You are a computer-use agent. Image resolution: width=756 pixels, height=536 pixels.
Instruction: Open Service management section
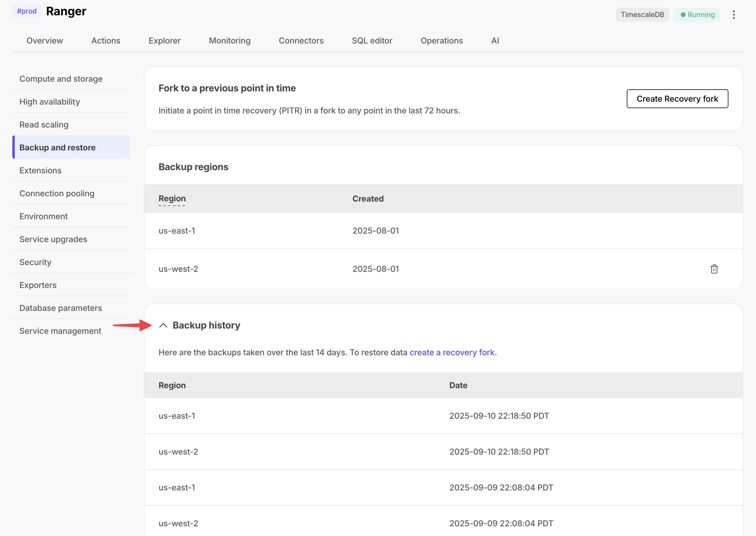point(60,331)
